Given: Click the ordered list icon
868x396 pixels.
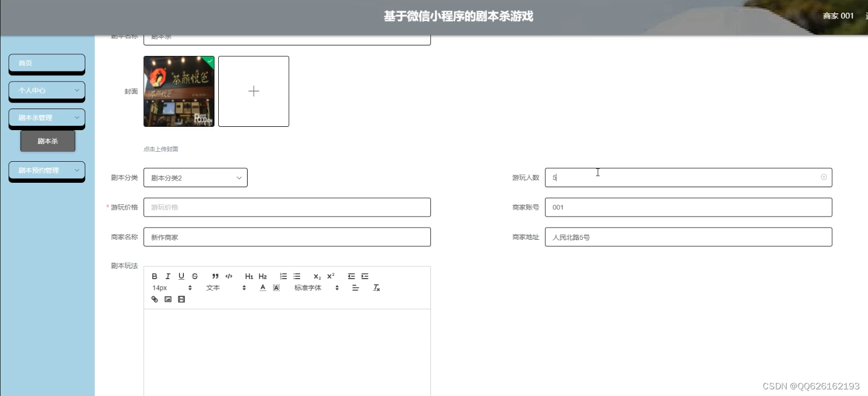Looking at the screenshot, I should coord(283,276).
